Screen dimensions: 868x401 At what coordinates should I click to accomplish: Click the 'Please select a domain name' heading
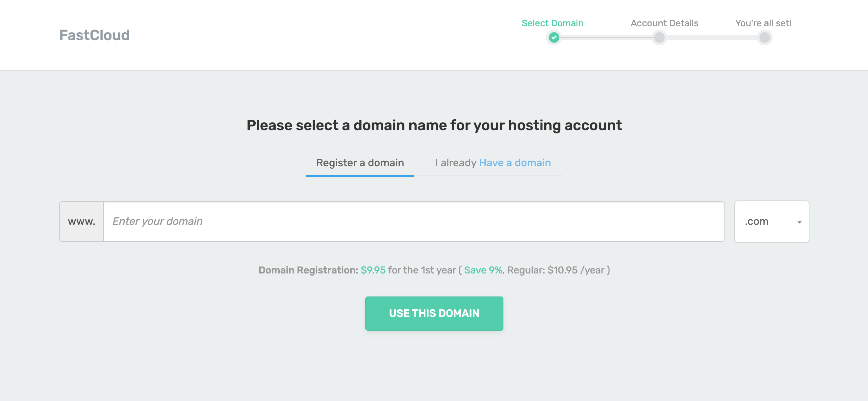(434, 125)
